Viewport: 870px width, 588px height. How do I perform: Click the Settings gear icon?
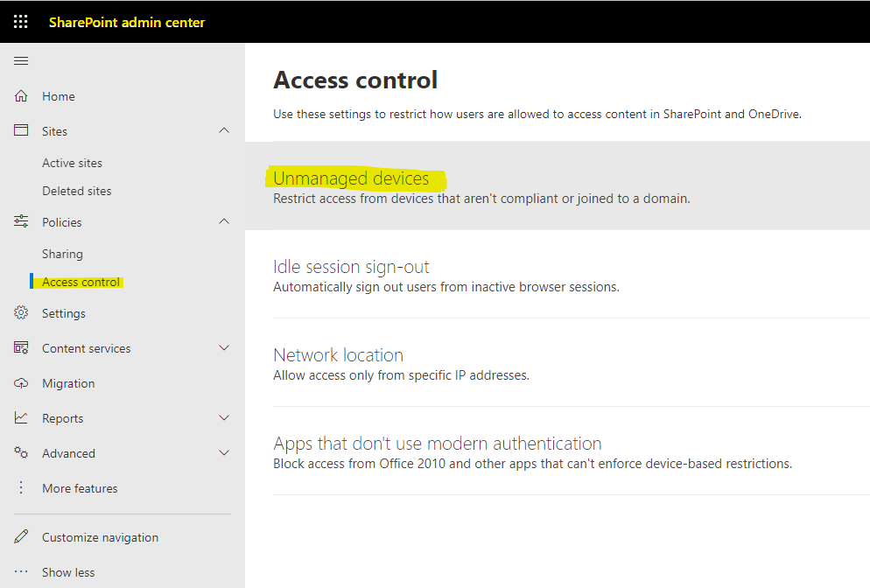pos(21,313)
